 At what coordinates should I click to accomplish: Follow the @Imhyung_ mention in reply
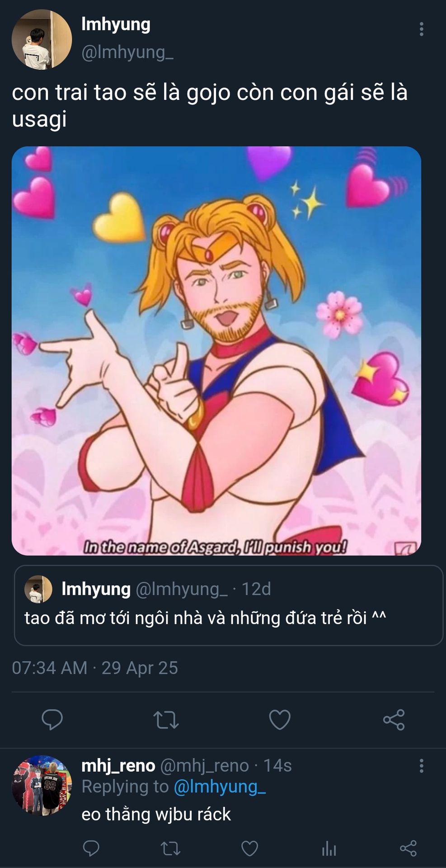click(x=220, y=787)
